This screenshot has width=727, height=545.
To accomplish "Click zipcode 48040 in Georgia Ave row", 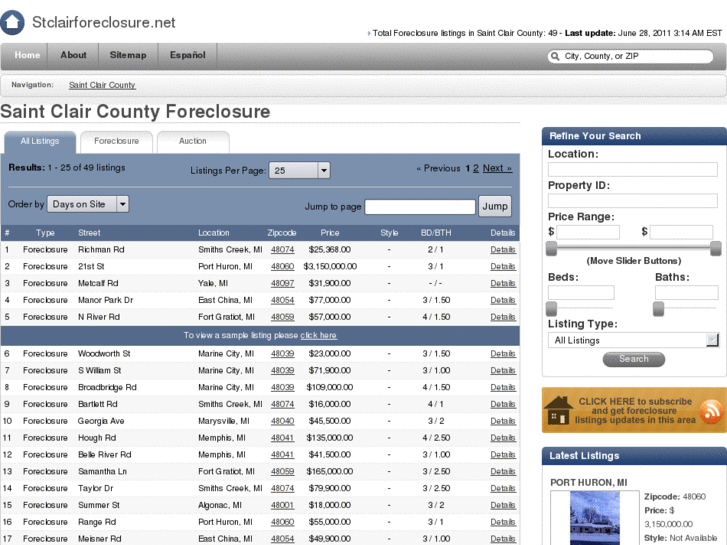I will pos(283,421).
